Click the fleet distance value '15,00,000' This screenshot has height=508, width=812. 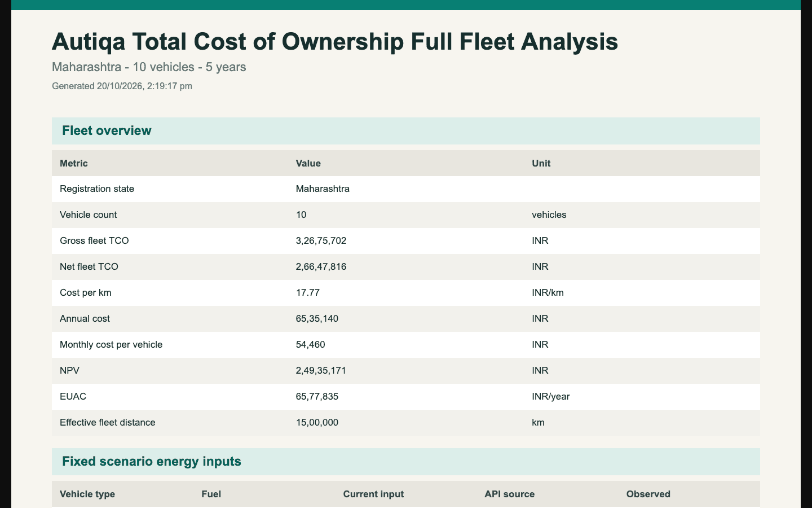(317, 423)
